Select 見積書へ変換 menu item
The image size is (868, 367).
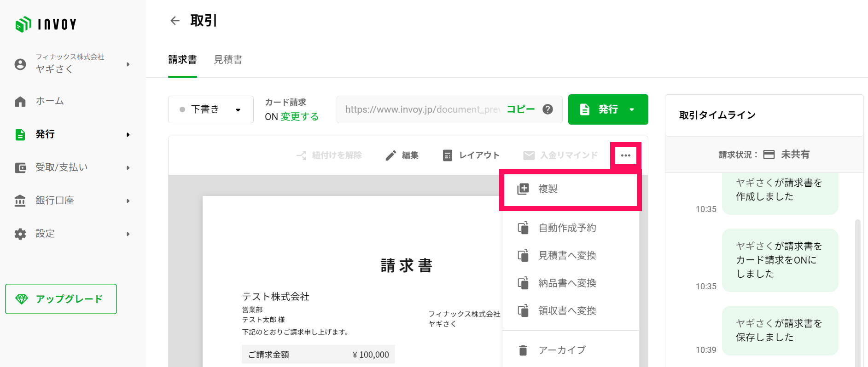click(571, 255)
